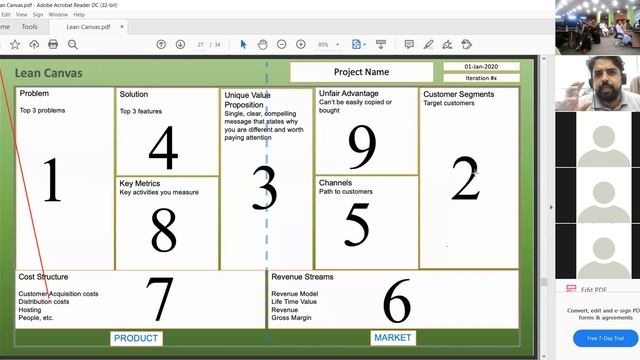Add a comment with sticky note icon
The image size is (640, 360).
click(409, 44)
